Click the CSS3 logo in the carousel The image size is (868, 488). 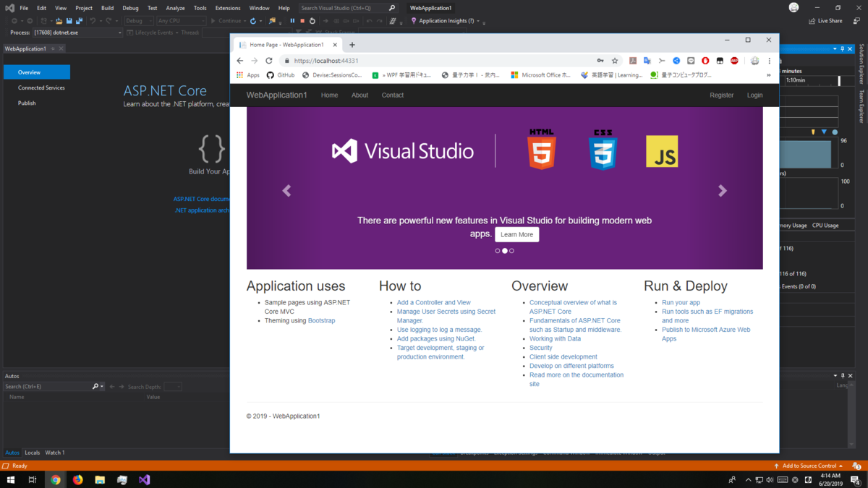point(603,150)
